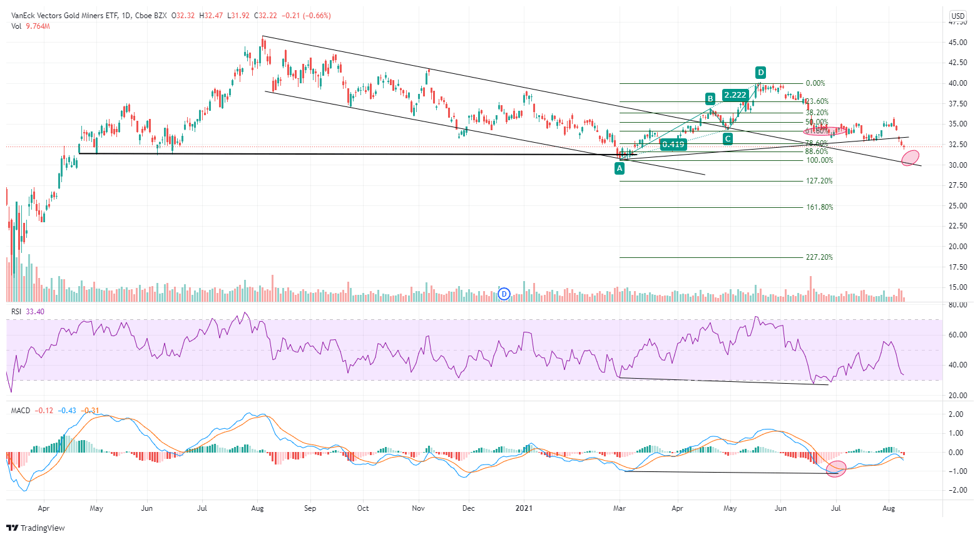
Task: Open the TradingView logo
Action: [37, 528]
